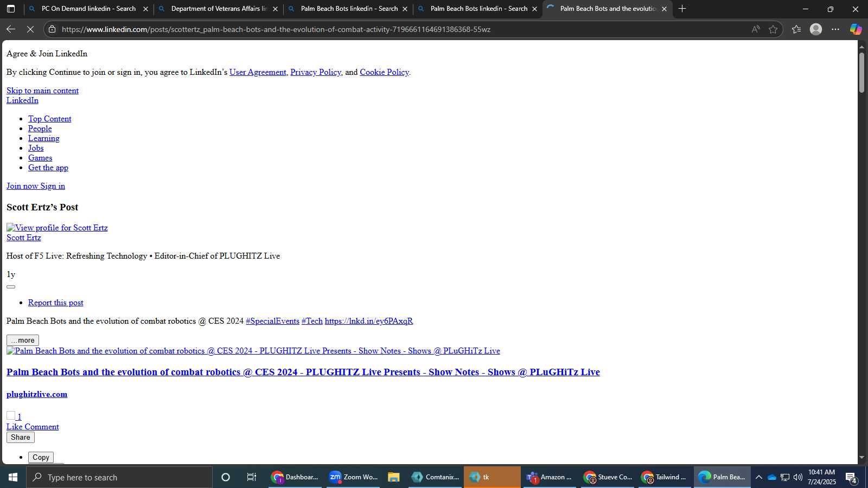Open File Explorer from taskbar
This screenshot has width=868, height=488.
[394, 477]
